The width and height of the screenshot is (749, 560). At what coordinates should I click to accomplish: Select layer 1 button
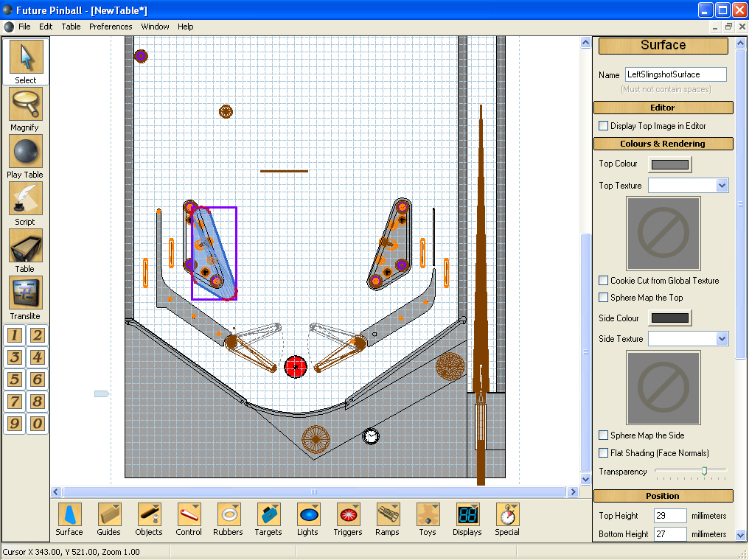tap(15, 335)
